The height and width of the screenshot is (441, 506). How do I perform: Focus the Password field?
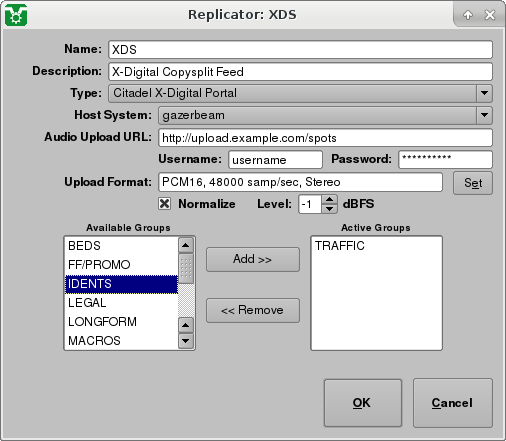pos(445,159)
